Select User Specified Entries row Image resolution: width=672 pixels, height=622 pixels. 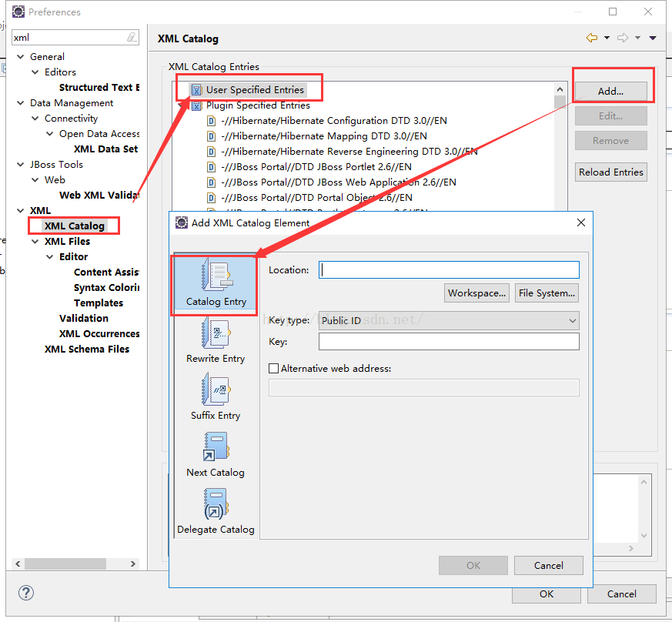point(255,90)
